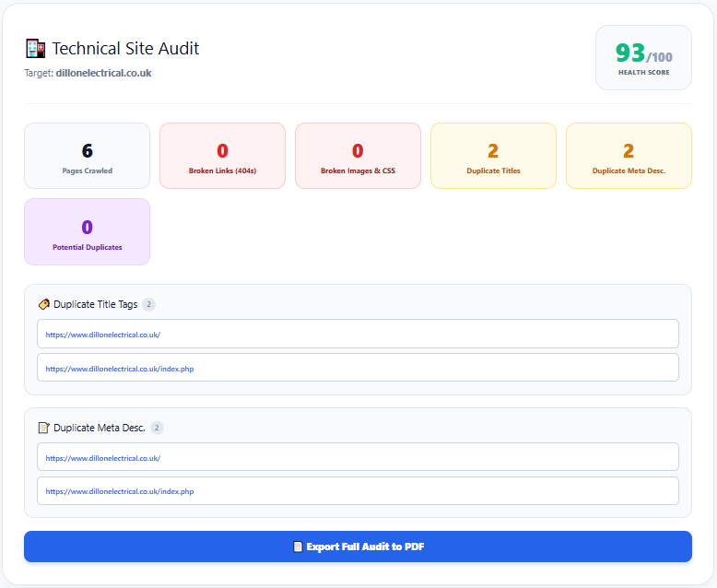Click the tag icon beside Duplicate Title Tags
717x588 pixels.
[x=44, y=304]
